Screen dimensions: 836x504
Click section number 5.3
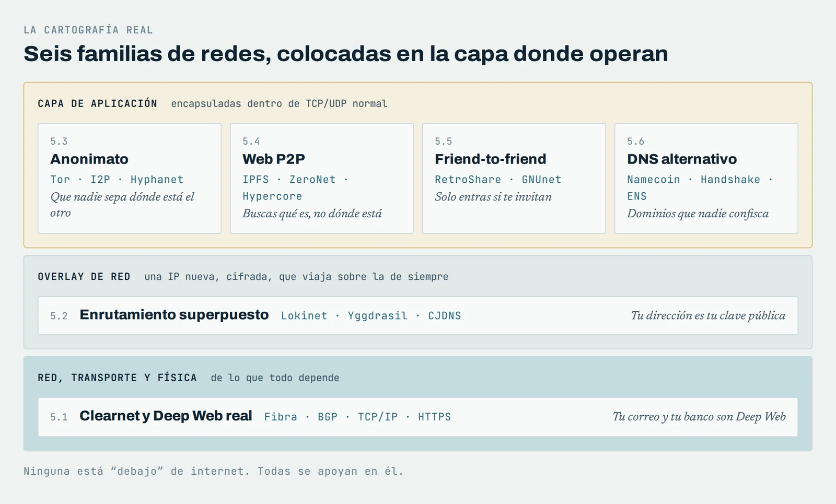(59, 142)
